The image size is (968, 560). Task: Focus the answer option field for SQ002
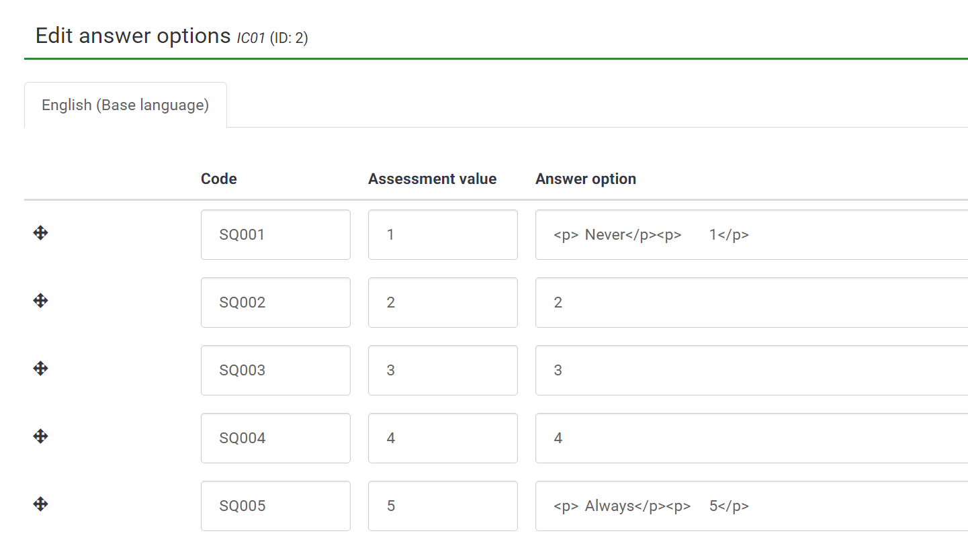(751, 303)
